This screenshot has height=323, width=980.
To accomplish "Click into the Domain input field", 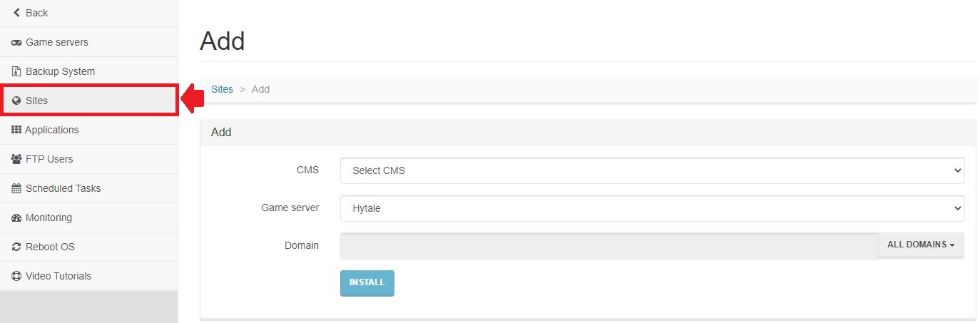I will 608,245.
